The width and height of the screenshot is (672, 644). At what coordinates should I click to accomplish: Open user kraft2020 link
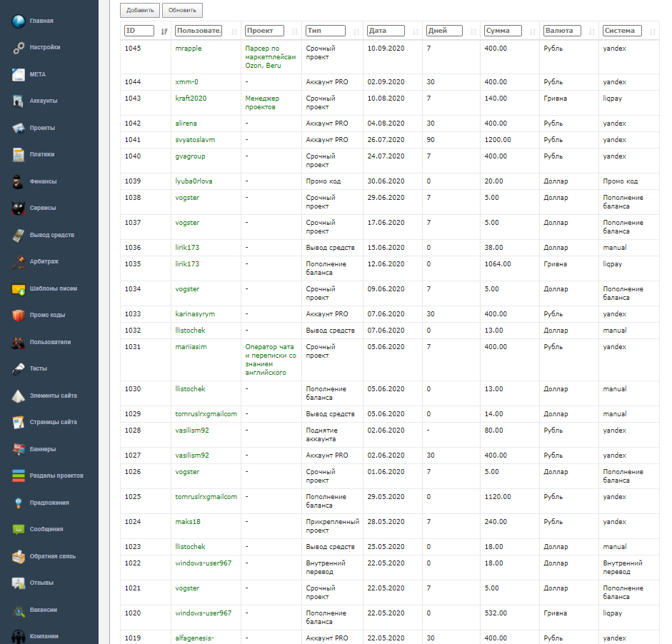[191, 98]
